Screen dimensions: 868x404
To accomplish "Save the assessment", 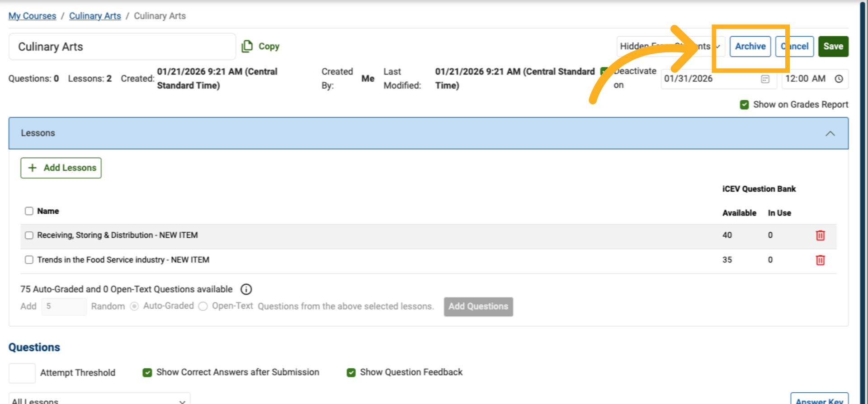I will [x=833, y=47].
